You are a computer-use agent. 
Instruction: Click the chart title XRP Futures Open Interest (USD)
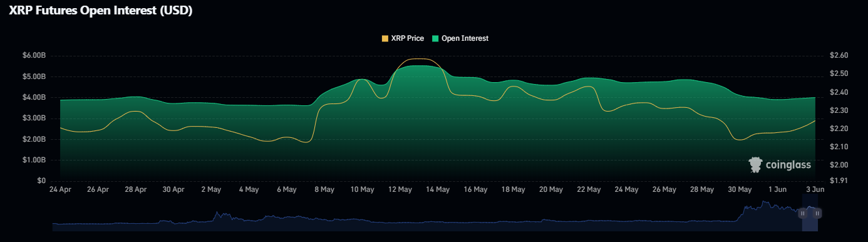point(101,11)
